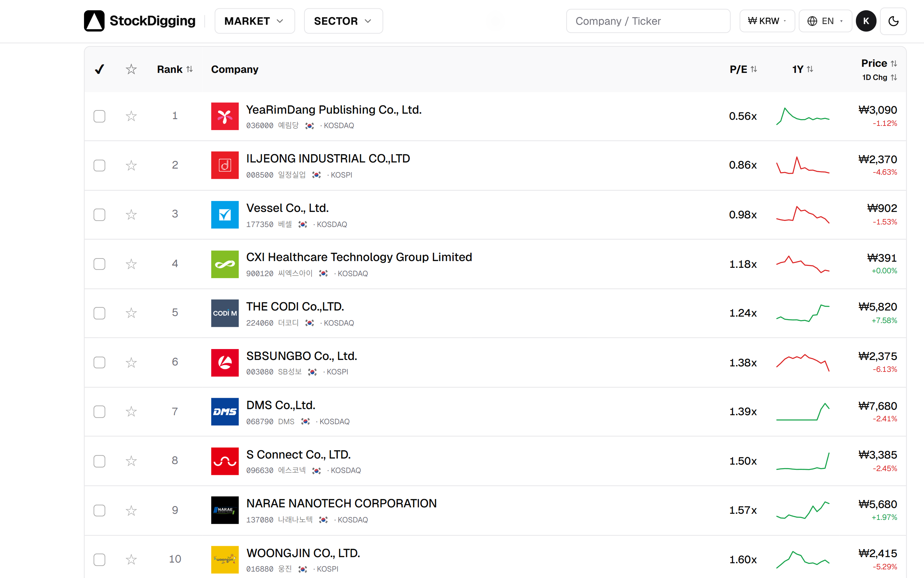924x578 pixels.
Task: Open ILJEONG INDUSTRIAL company logo
Action: coord(225,165)
